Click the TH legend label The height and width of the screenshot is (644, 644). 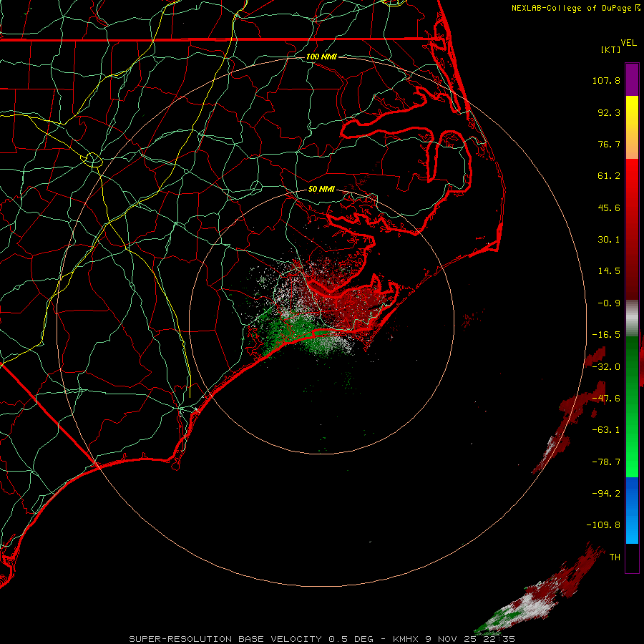(x=615, y=557)
